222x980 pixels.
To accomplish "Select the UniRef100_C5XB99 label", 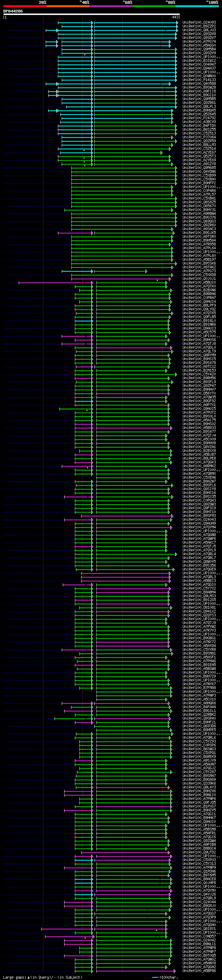I will (x=199, y=175).
